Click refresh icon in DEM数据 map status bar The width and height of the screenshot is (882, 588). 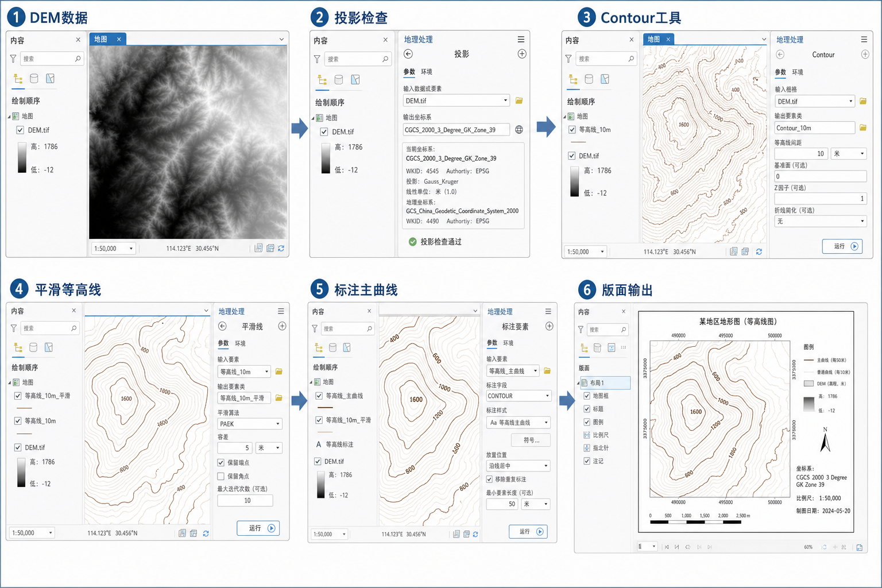(281, 248)
